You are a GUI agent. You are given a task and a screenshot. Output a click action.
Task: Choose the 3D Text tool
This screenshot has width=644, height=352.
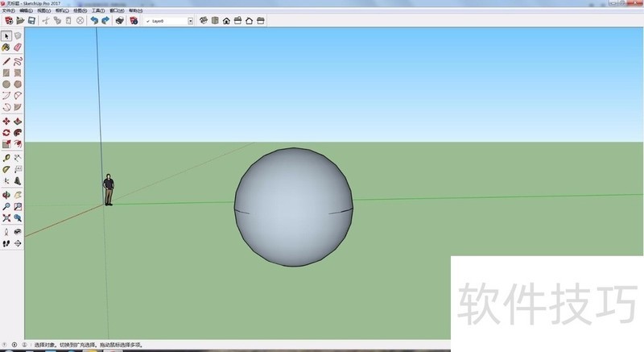pos(18,180)
